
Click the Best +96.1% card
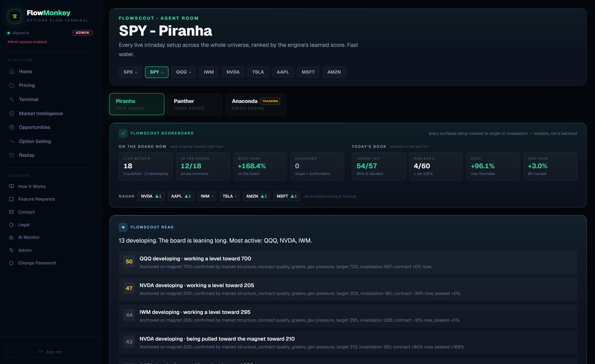click(x=493, y=166)
